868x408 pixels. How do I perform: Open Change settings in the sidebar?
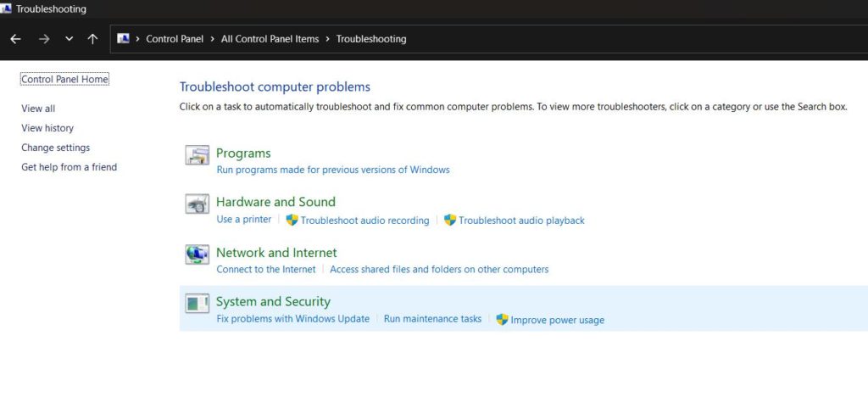pos(55,148)
